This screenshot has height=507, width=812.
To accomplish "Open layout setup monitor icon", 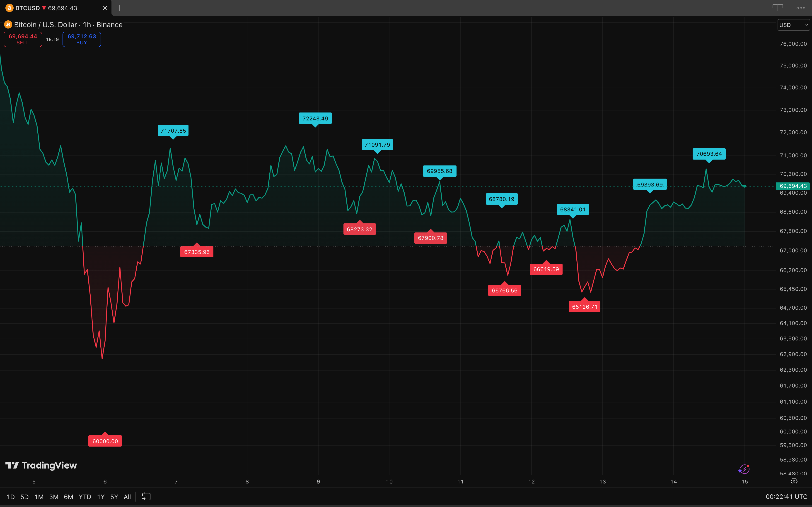I will coord(777,8).
